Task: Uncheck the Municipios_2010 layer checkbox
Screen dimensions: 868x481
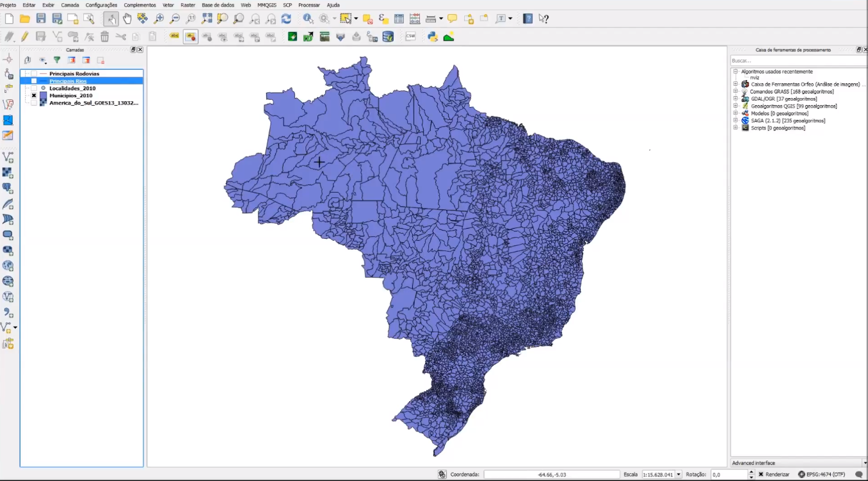Action: [x=34, y=95]
